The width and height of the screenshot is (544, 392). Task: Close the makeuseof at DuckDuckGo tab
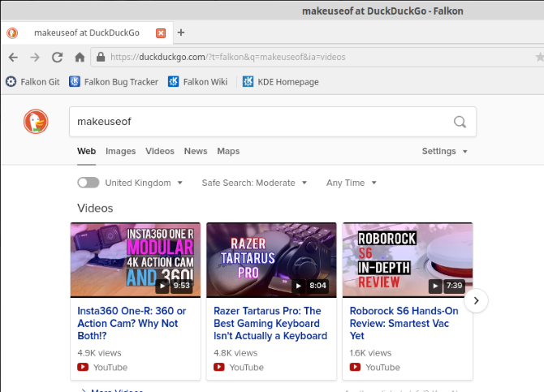tap(161, 33)
